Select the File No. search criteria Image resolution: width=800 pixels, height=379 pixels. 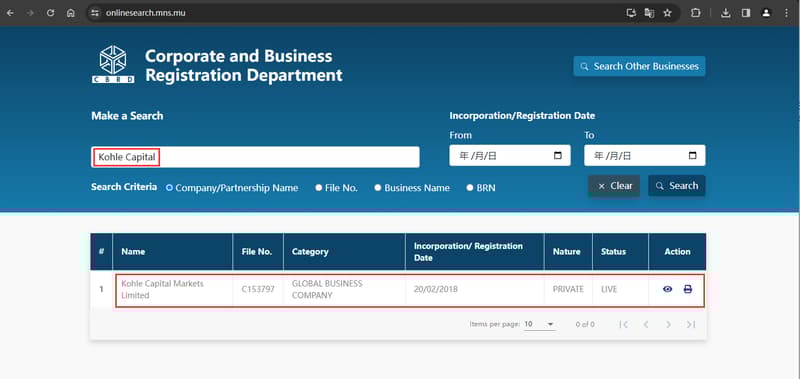coord(318,188)
